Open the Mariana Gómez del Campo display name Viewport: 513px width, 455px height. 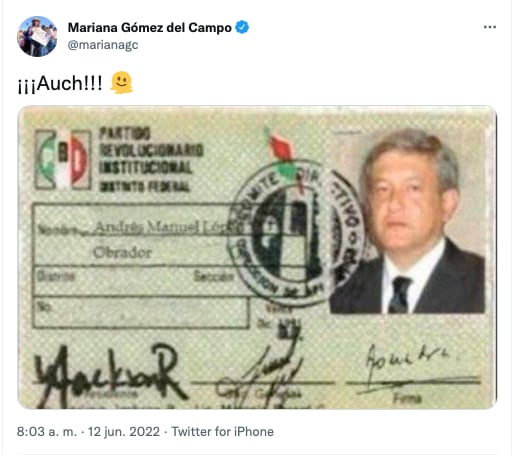click(x=150, y=28)
